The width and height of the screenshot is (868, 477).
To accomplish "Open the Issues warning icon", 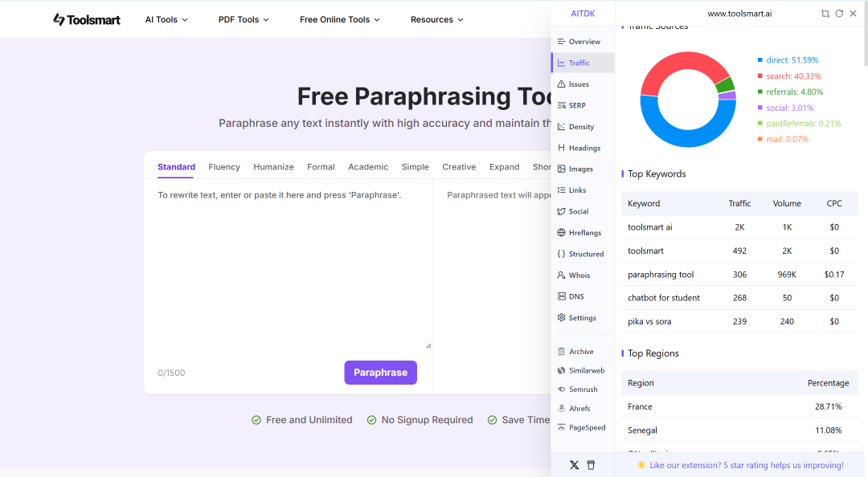I will click(561, 84).
